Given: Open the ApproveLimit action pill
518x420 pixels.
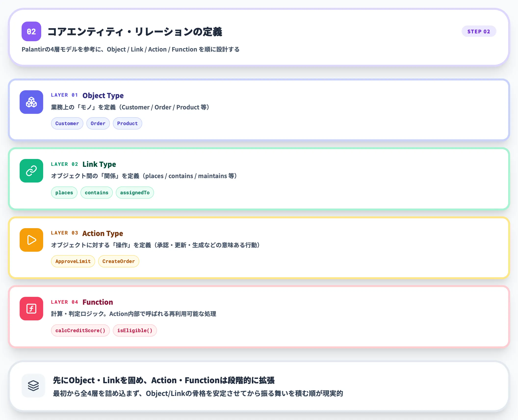Looking at the screenshot, I should pos(73,261).
